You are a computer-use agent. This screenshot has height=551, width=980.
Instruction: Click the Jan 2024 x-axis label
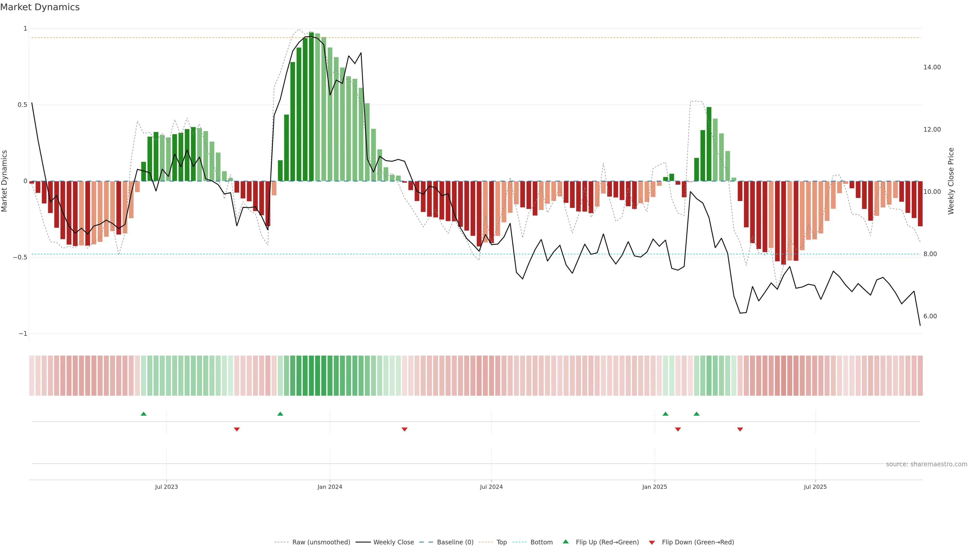coord(329,487)
